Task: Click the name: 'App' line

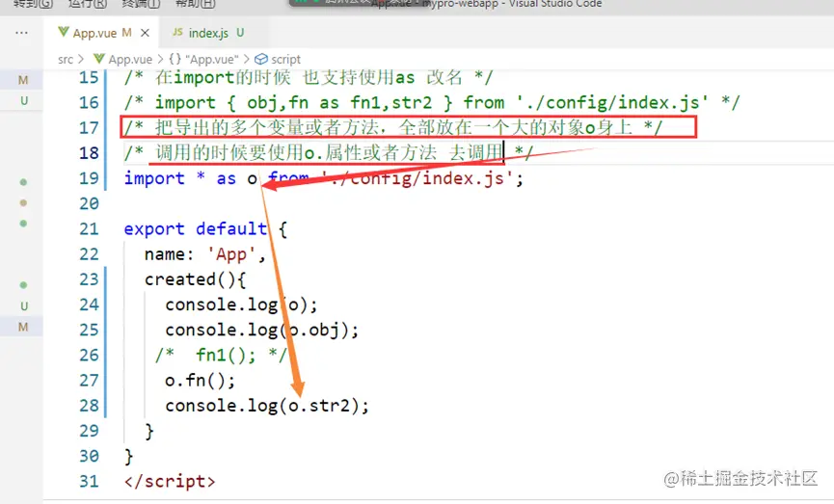Action: [x=204, y=254]
